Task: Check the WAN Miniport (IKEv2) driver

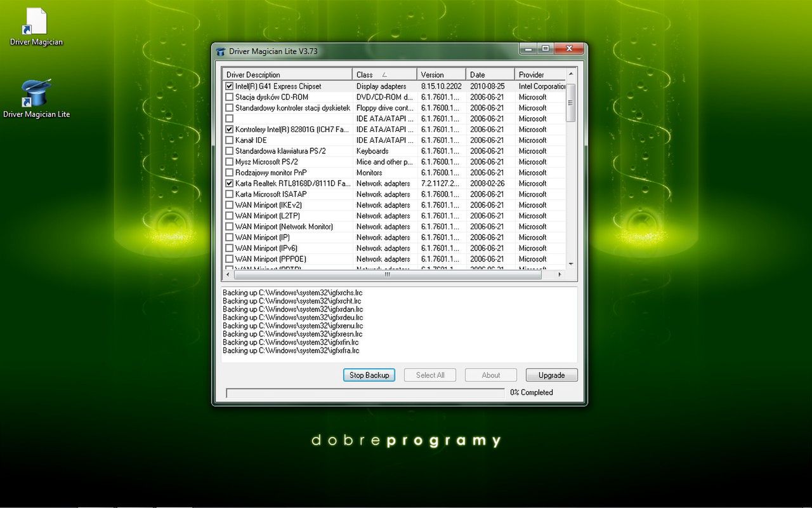Action: (230, 205)
